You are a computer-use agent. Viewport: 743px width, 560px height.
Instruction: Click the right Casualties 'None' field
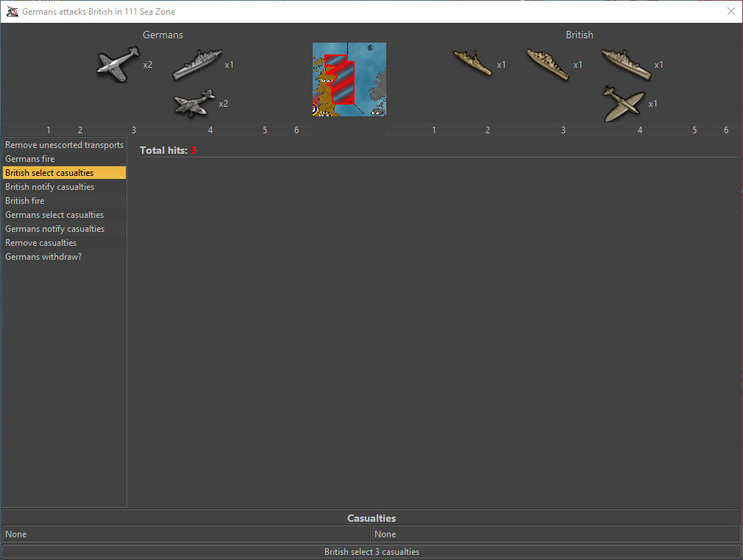pos(555,534)
